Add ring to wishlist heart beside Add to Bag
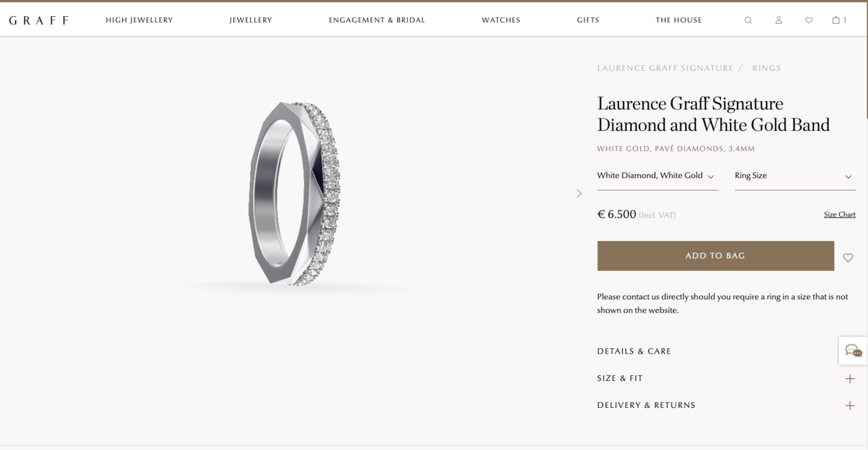The image size is (868, 450). tap(848, 257)
